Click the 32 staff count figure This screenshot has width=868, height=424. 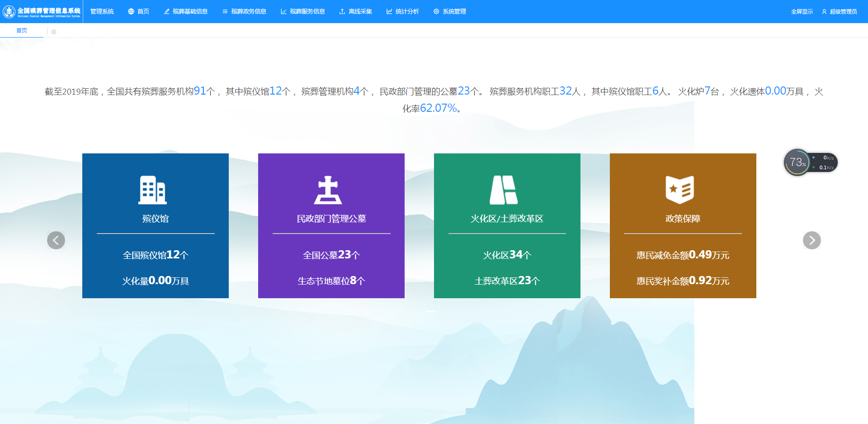tap(566, 91)
